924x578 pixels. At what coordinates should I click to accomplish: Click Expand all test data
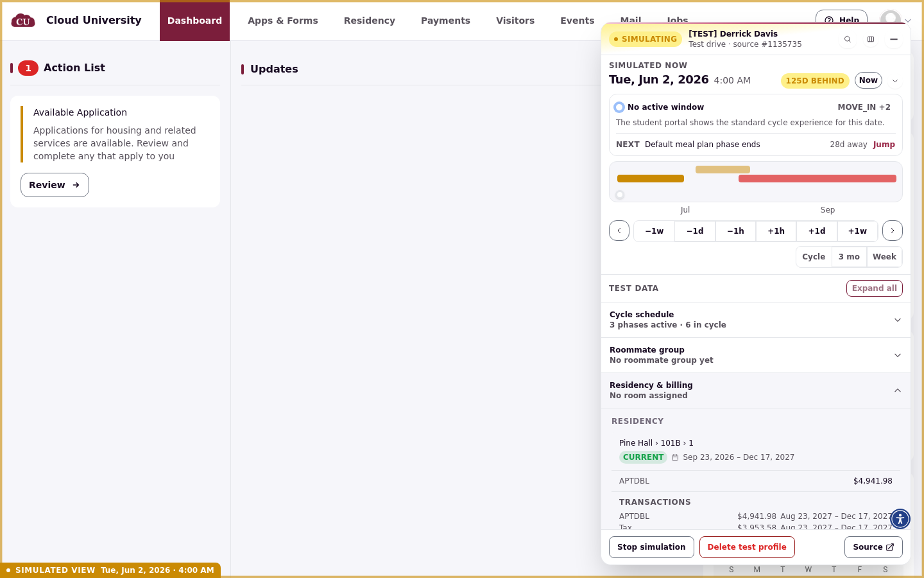pyautogui.click(x=874, y=288)
